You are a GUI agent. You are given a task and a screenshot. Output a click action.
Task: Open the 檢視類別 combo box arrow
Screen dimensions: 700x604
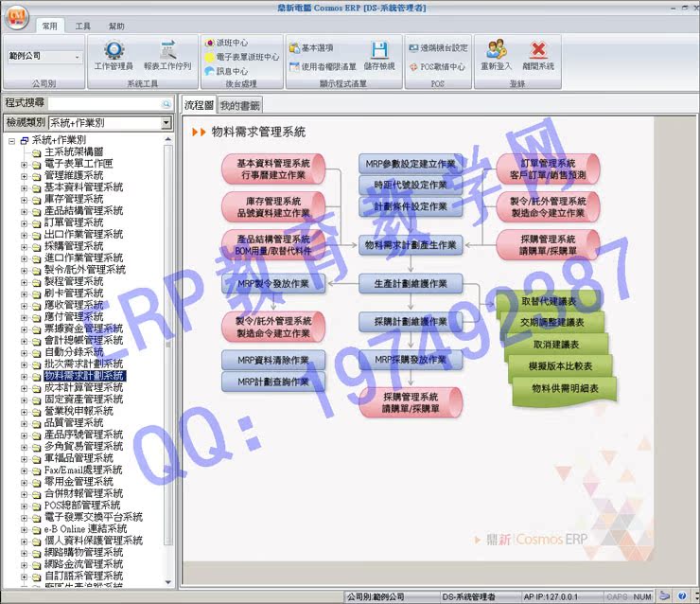tap(166, 123)
